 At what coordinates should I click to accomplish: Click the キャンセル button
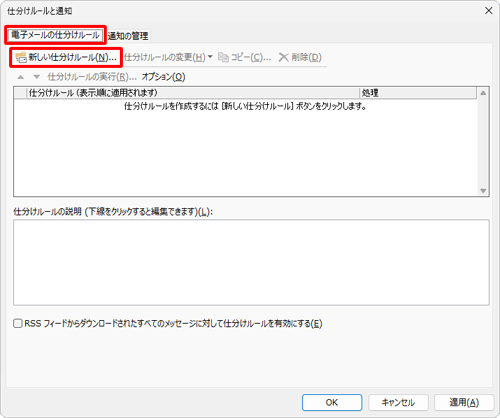(398, 402)
